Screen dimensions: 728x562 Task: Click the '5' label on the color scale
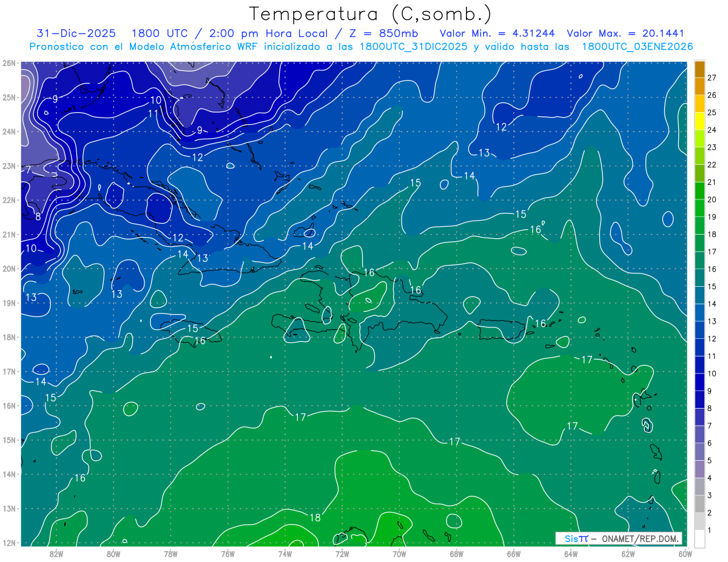tap(709, 461)
